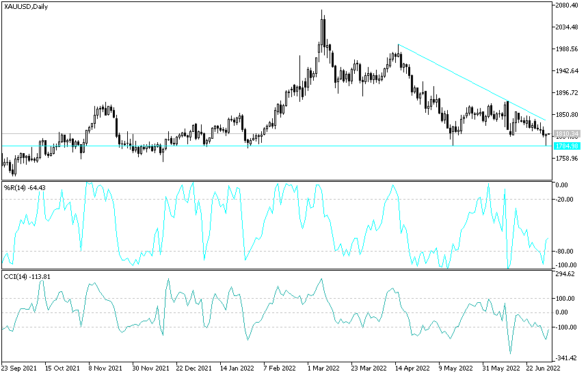
Task: Click the 1942.64 price axis value
Action: (567, 71)
